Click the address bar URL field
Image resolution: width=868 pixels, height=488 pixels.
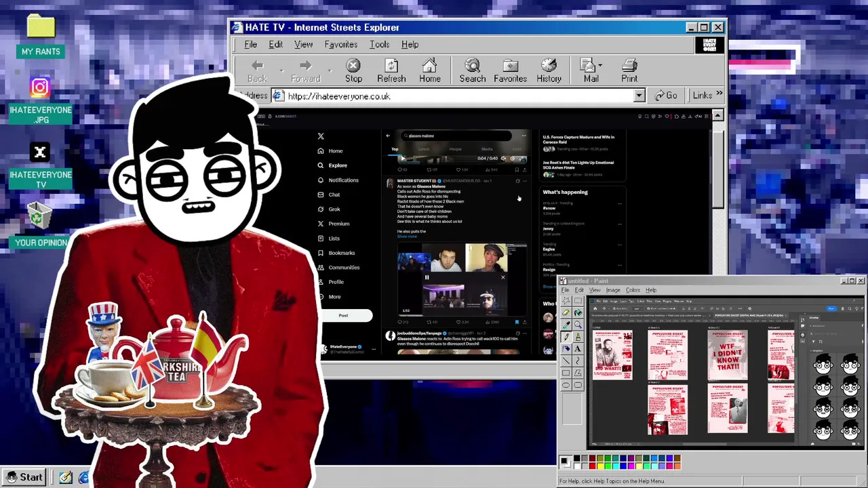point(458,96)
